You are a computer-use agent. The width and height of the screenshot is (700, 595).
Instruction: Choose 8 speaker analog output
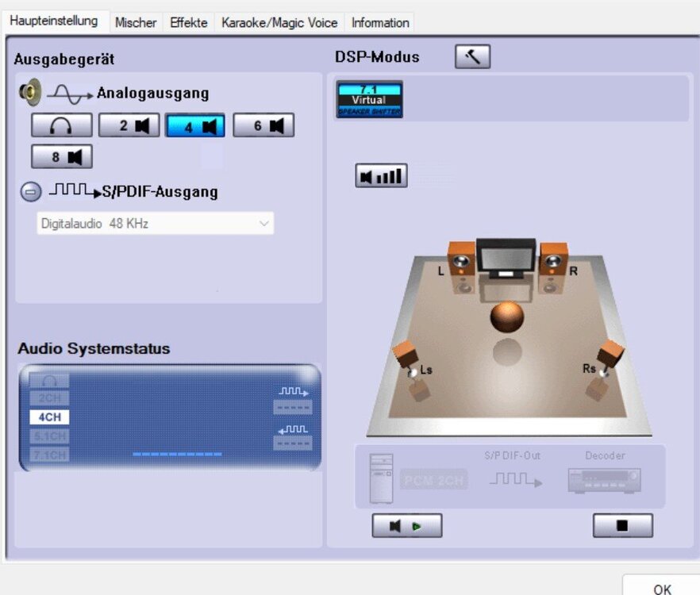pyautogui.click(x=62, y=156)
